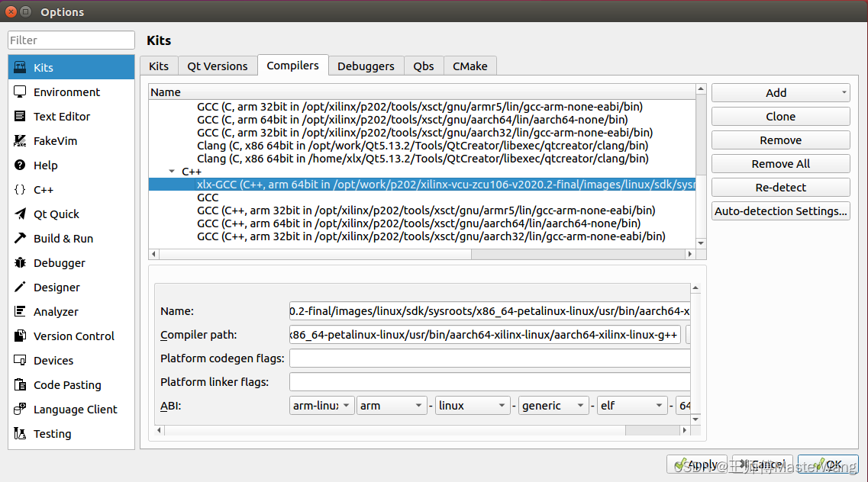Viewport: 868px width, 482px height.
Task: Click compiler list scroll right arrow
Action: (x=690, y=254)
